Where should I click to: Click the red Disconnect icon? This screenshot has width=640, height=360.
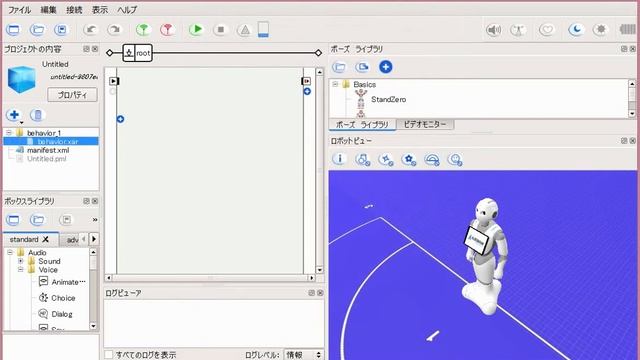[x=167, y=29]
